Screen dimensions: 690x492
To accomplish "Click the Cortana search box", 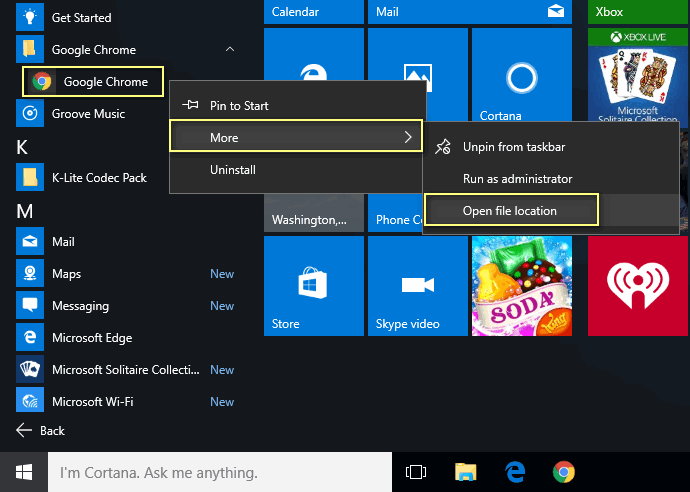I will (x=220, y=472).
